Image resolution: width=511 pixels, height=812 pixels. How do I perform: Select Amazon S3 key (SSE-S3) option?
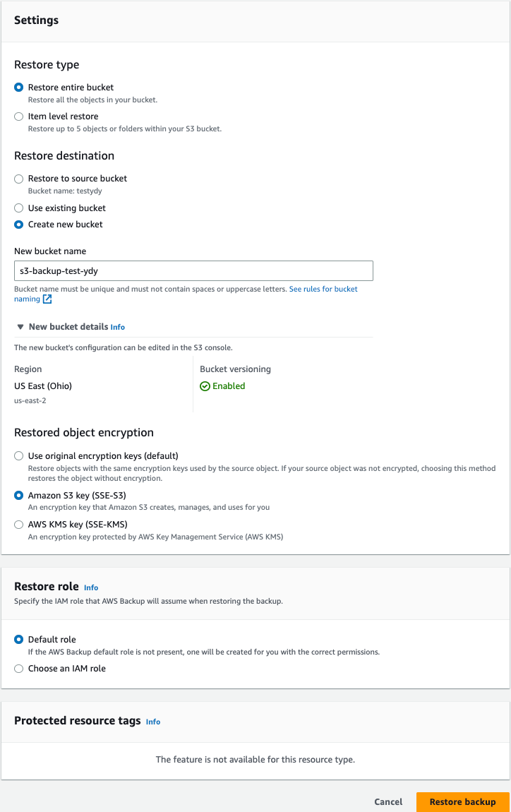[x=18, y=495]
